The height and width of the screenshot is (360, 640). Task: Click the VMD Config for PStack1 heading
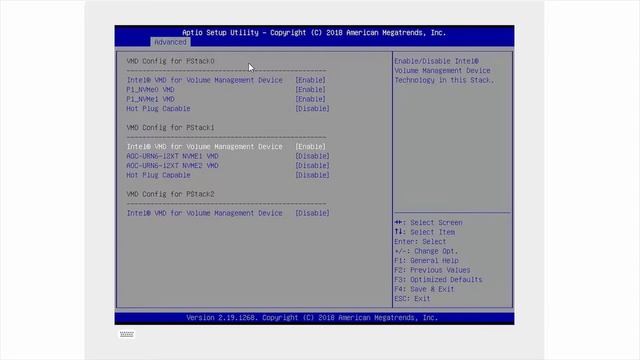170,128
